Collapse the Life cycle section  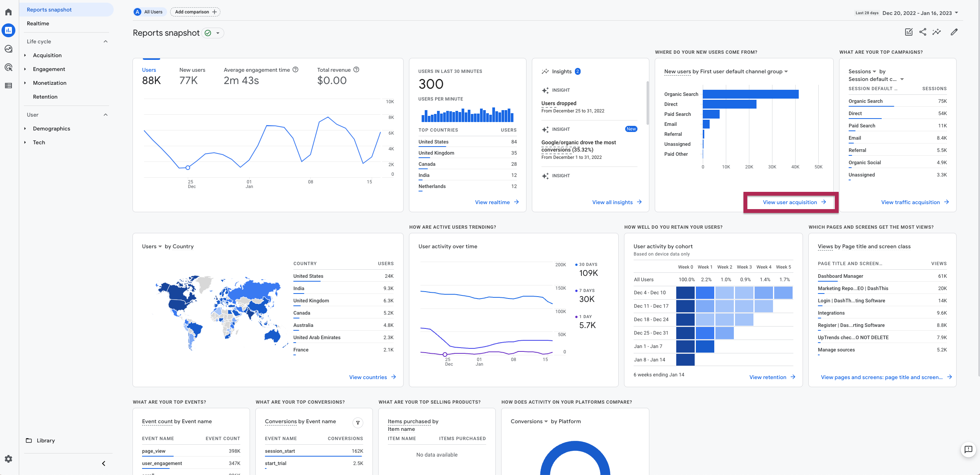(x=106, y=41)
